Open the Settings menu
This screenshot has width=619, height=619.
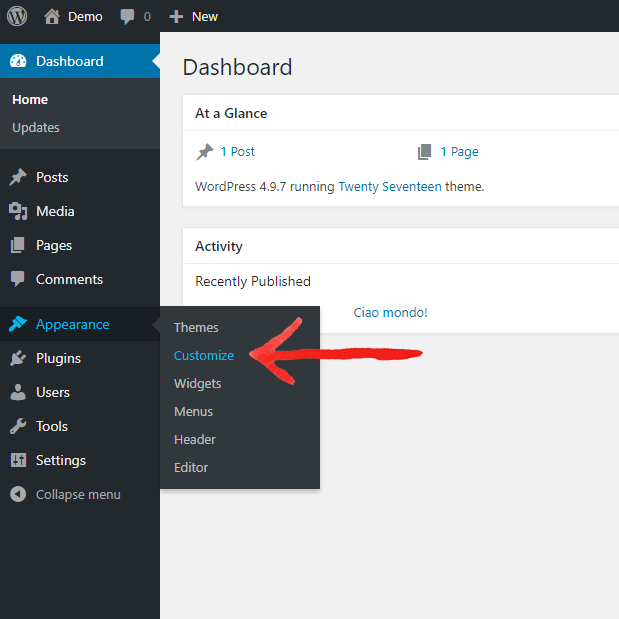pos(80,460)
